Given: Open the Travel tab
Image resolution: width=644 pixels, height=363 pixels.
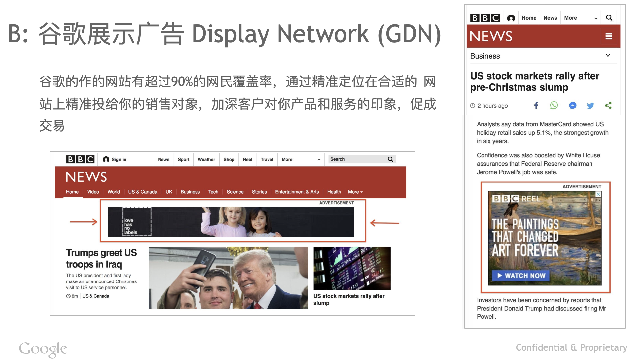Looking at the screenshot, I should click(x=267, y=159).
